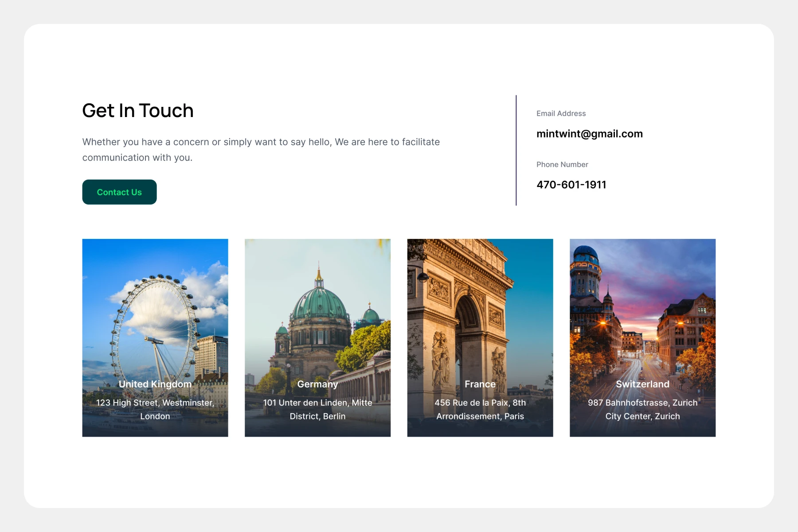Click the 101 Unter den Linden address
This screenshot has height=532, width=798.
click(317, 409)
